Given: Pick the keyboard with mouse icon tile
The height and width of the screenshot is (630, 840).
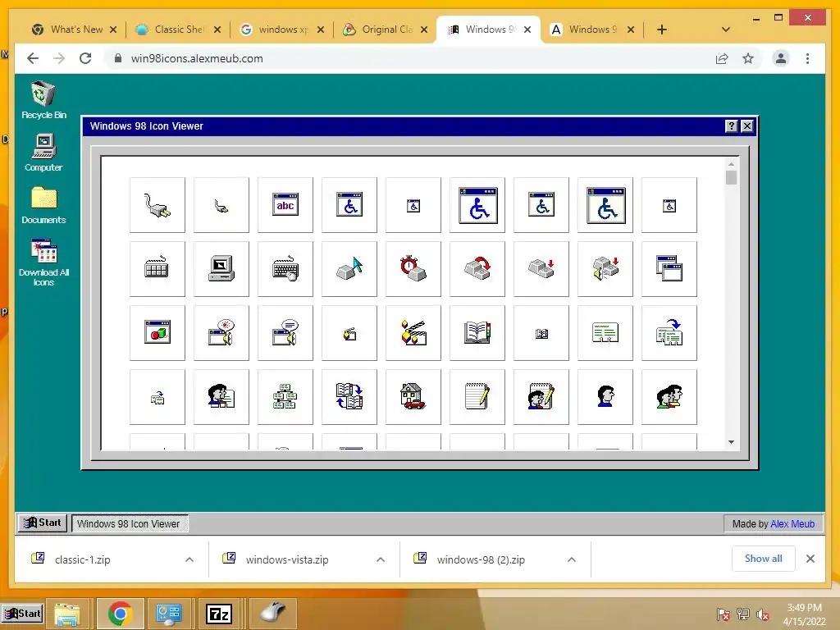Looking at the screenshot, I should coord(285,269).
